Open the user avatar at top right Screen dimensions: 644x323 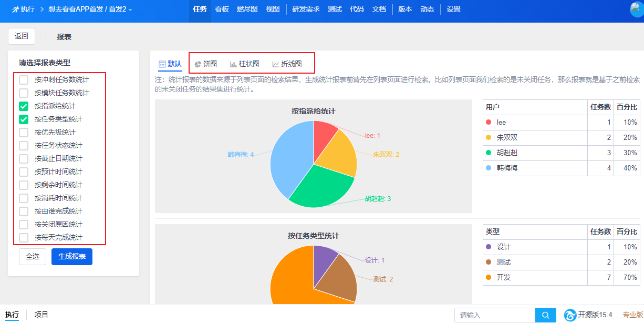pos(637,9)
